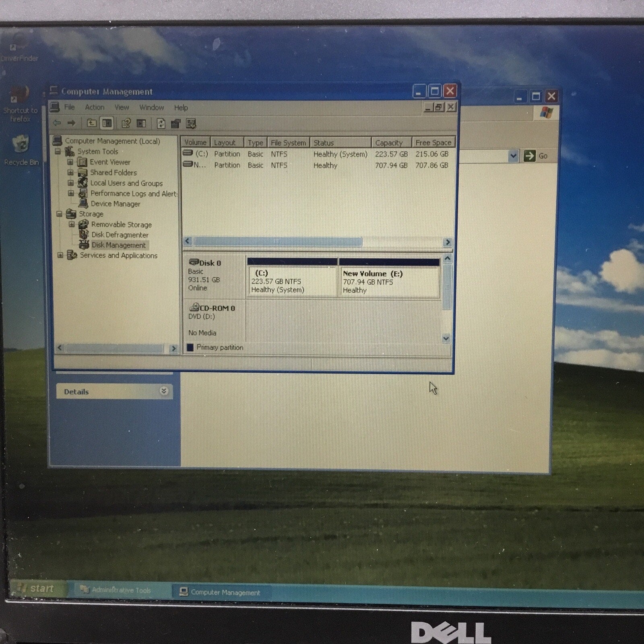Click the Export List toolbar icon
The width and height of the screenshot is (644, 644).
pyautogui.click(x=176, y=123)
